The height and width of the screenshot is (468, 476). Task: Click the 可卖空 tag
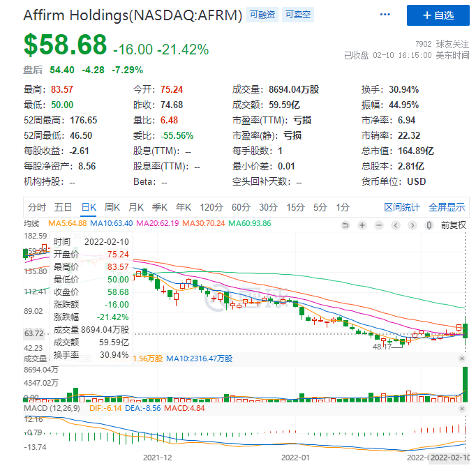coord(298,15)
